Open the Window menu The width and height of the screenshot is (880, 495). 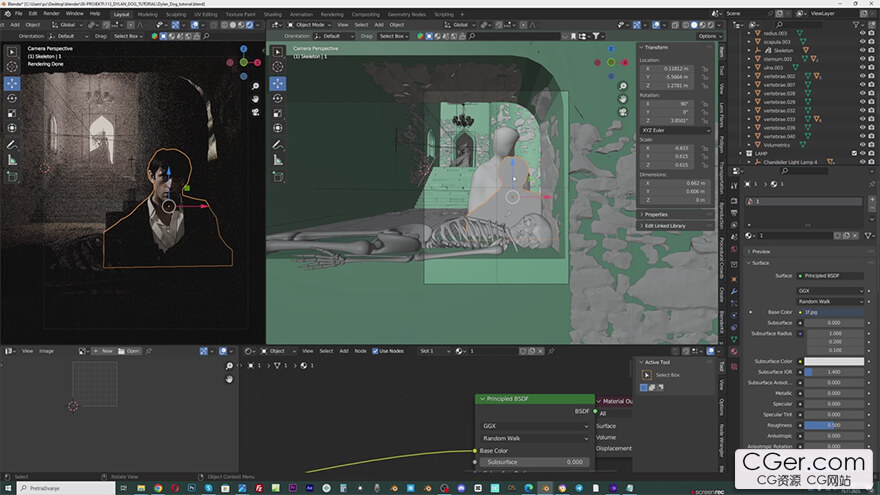tap(74, 13)
